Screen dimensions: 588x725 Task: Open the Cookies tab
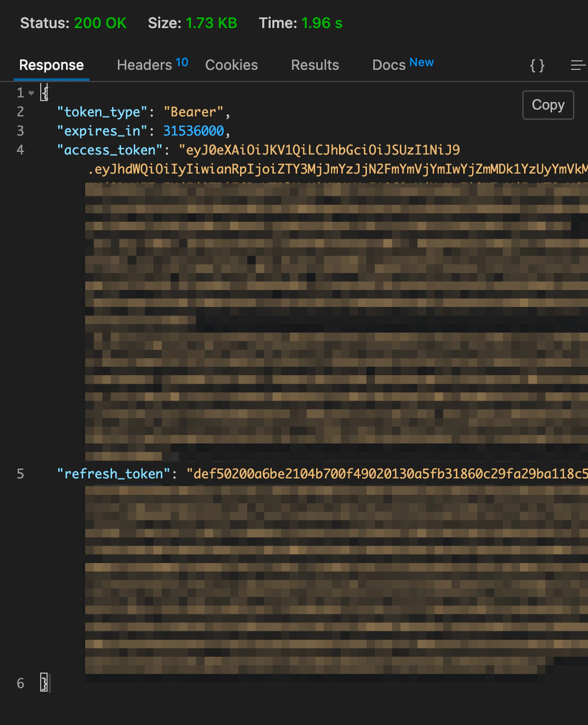pyautogui.click(x=232, y=65)
